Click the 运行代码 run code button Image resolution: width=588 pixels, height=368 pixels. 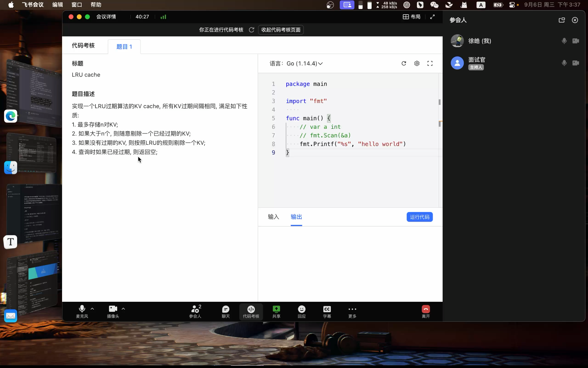click(x=420, y=217)
